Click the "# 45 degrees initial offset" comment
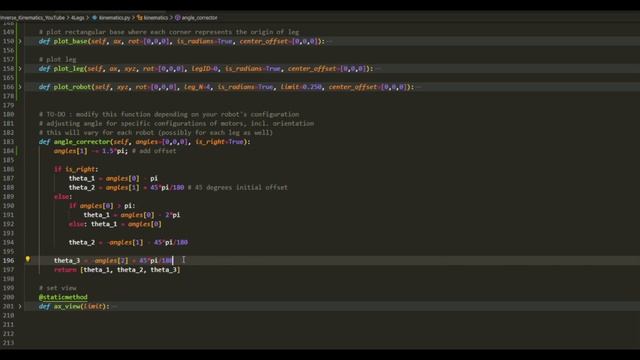 [238, 187]
